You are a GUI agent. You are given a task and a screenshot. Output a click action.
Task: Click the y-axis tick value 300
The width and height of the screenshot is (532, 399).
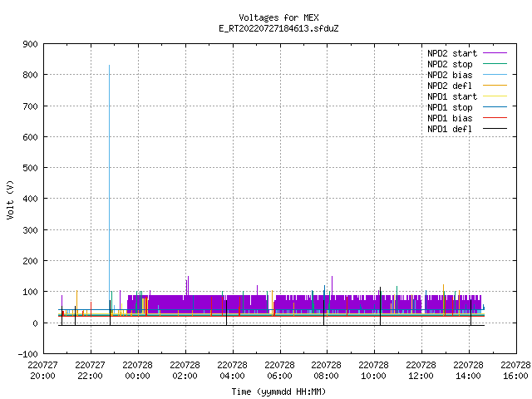[x=30, y=230]
